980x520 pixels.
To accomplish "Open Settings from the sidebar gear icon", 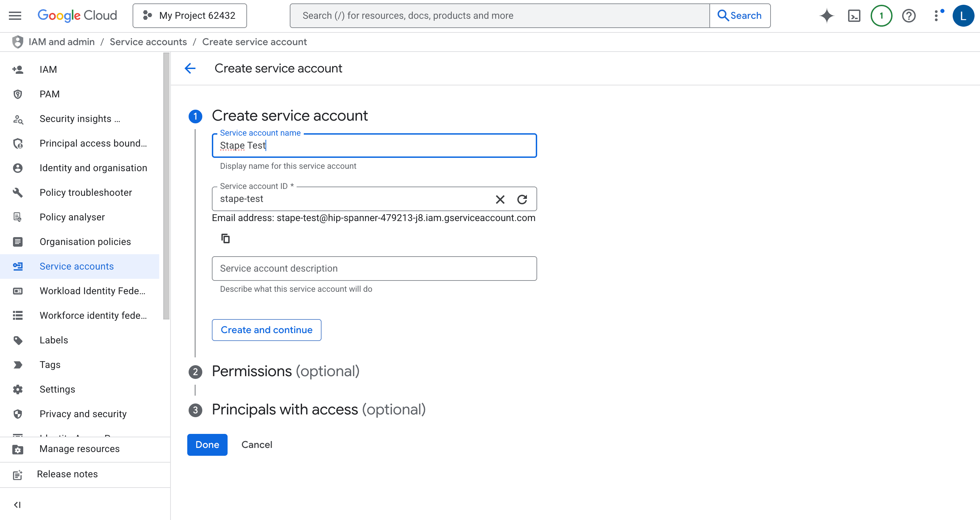I will click(x=17, y=389).
